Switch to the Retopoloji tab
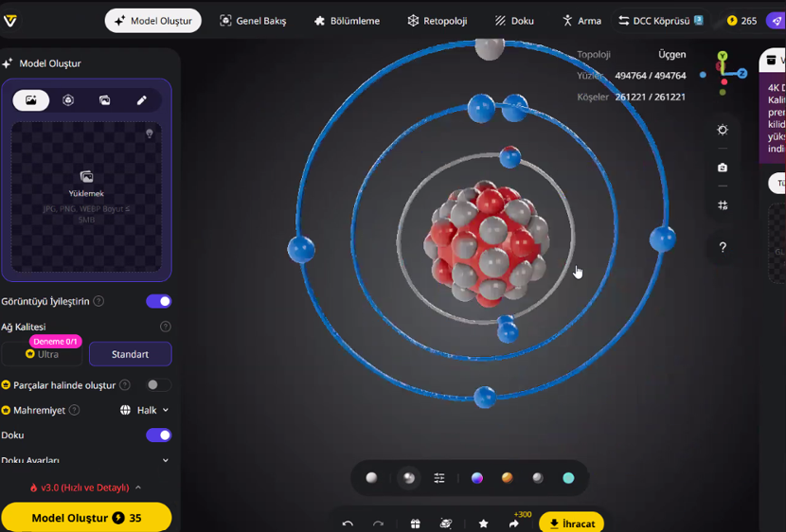Screen dimensions: 786x532 (437, 21)
